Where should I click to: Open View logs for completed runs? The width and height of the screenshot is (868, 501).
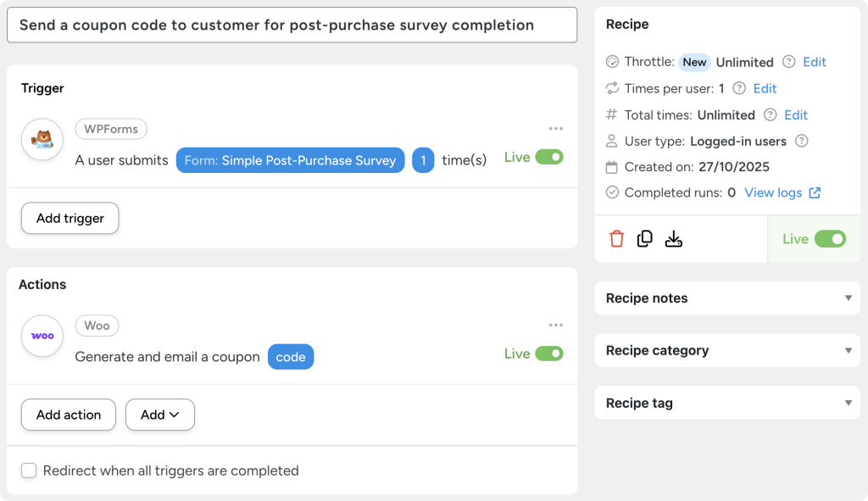pos(776,192)
